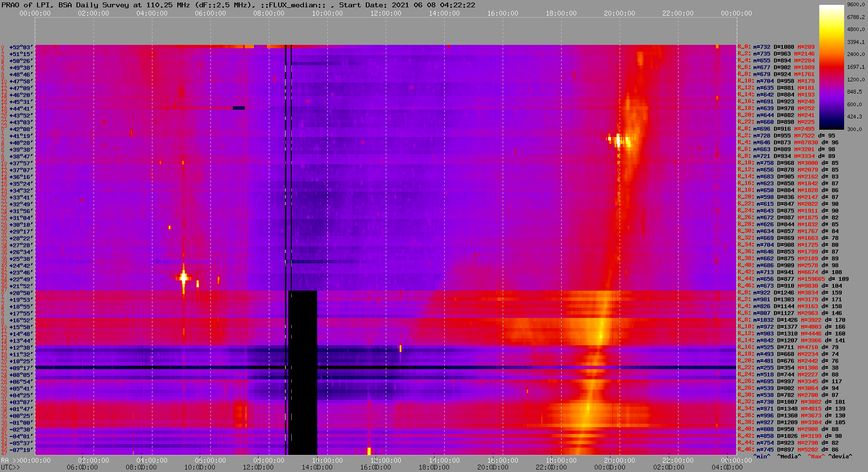Click the large black data gap block
The image size is (868, 472).
coord(303,373)
